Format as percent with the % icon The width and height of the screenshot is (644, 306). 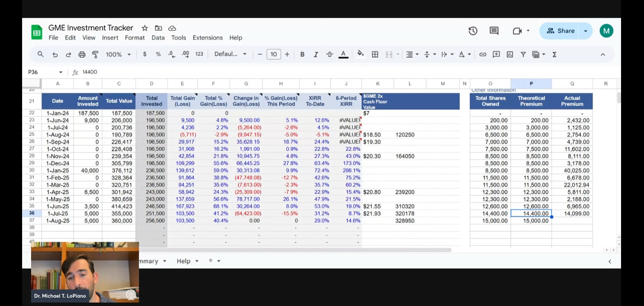click(x=158, y=54)
